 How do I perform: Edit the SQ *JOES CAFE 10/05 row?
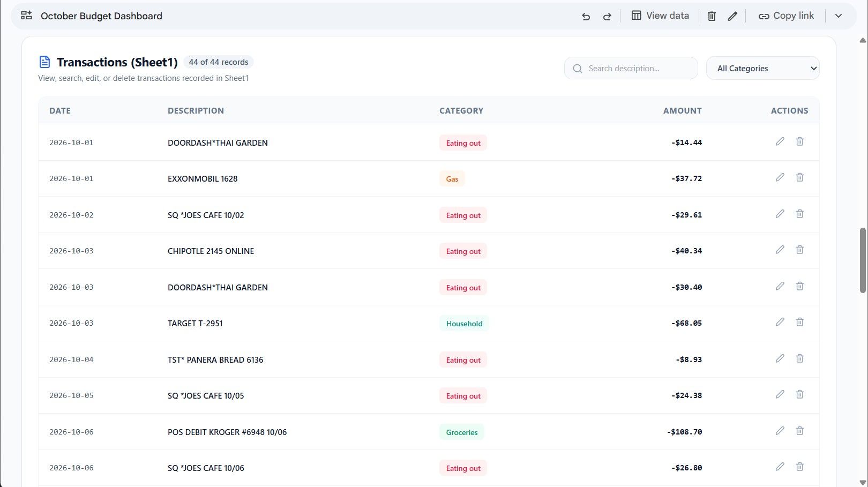click(x=780, y=394)
